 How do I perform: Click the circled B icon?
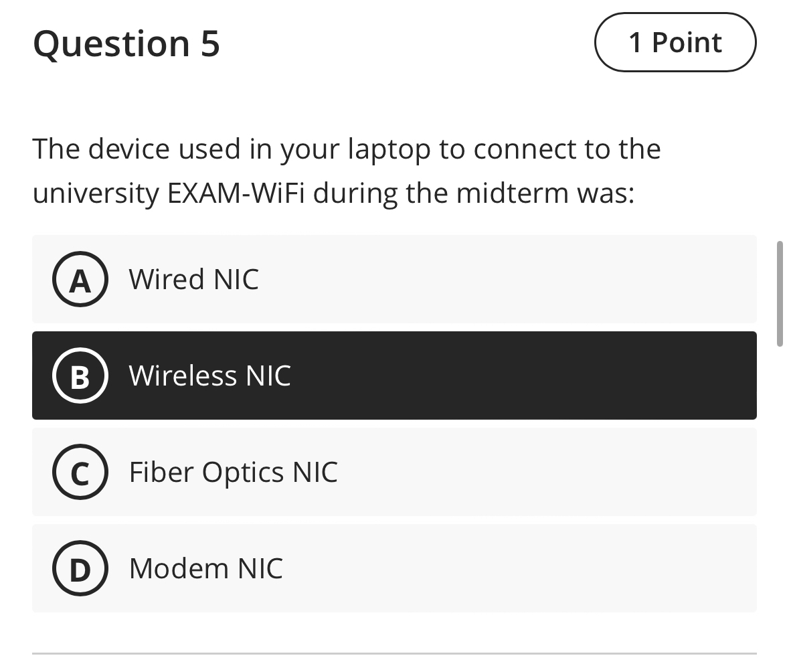tap(80, 375)
